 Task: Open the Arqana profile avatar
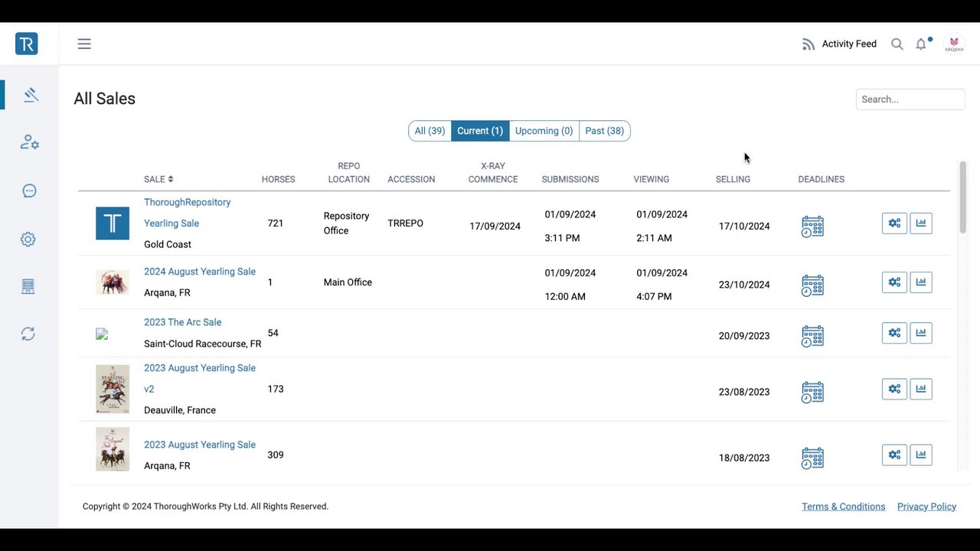954,44
